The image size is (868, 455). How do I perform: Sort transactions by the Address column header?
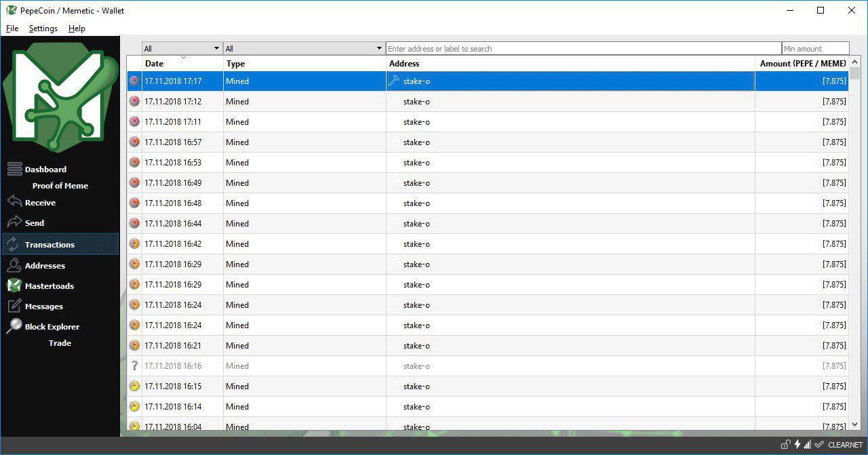(x=570, y=63)
